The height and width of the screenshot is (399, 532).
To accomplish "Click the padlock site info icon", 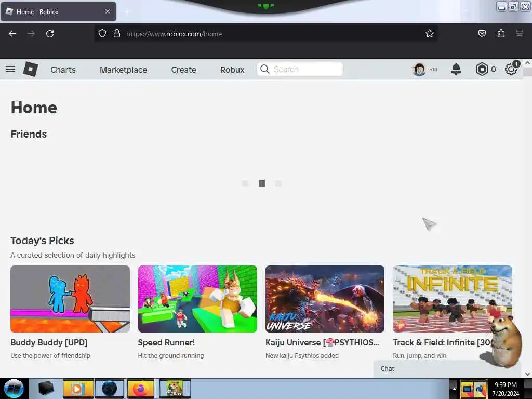I will click(x=117, y=33).
